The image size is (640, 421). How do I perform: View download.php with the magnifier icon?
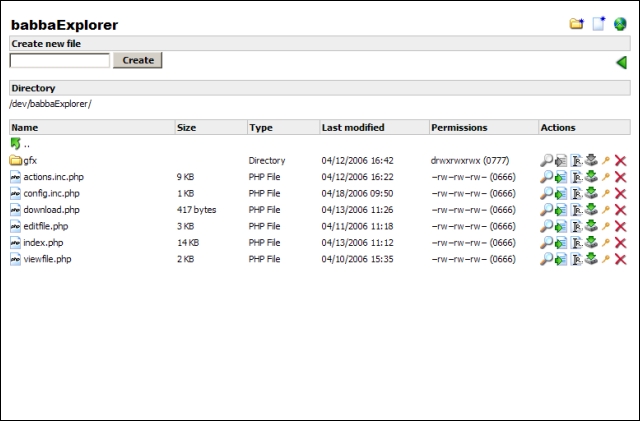pyautogui.click(x=546, y=210)
